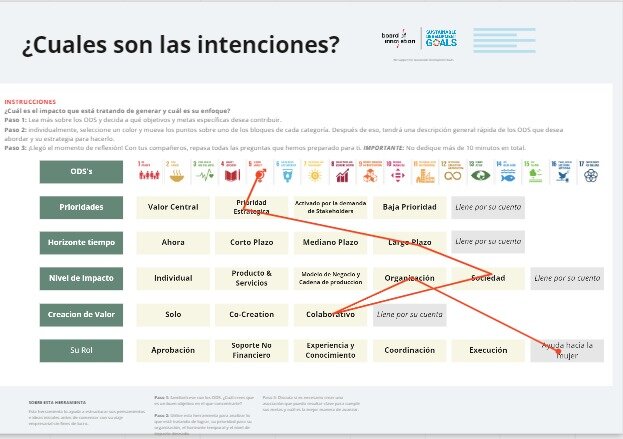Choose the Experiencia y Conocimiento card
Viewport: 623px width, 439px height.
pos(330,350)
